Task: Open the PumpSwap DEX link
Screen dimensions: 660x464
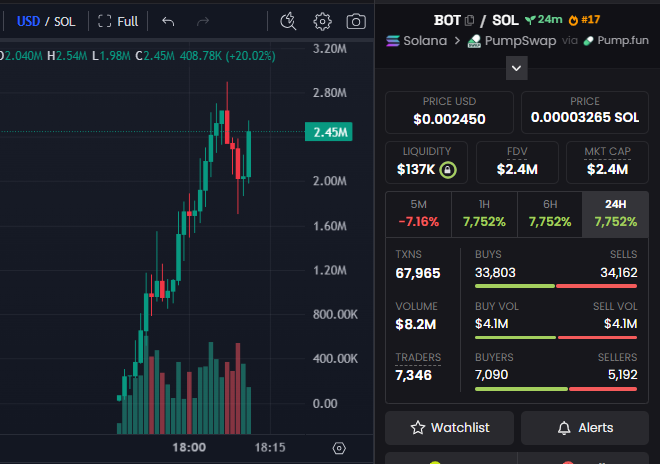Action: tap(512, 41)
